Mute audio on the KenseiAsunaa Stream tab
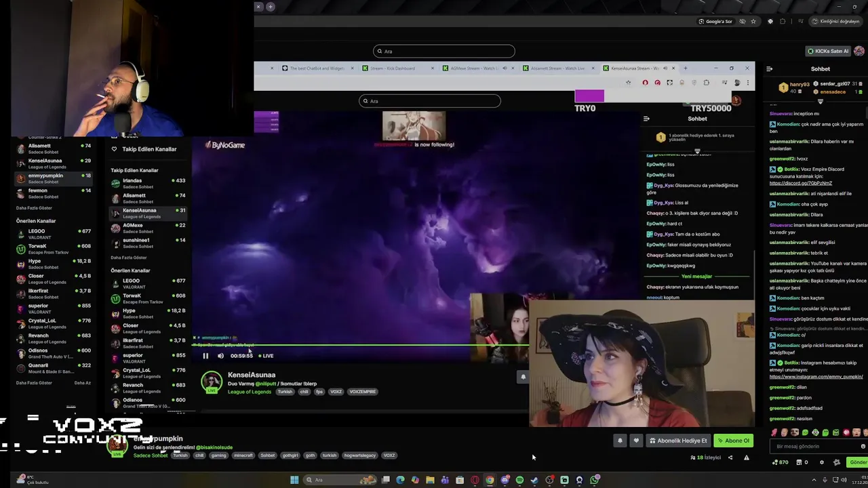 click(x=665, y=68)
